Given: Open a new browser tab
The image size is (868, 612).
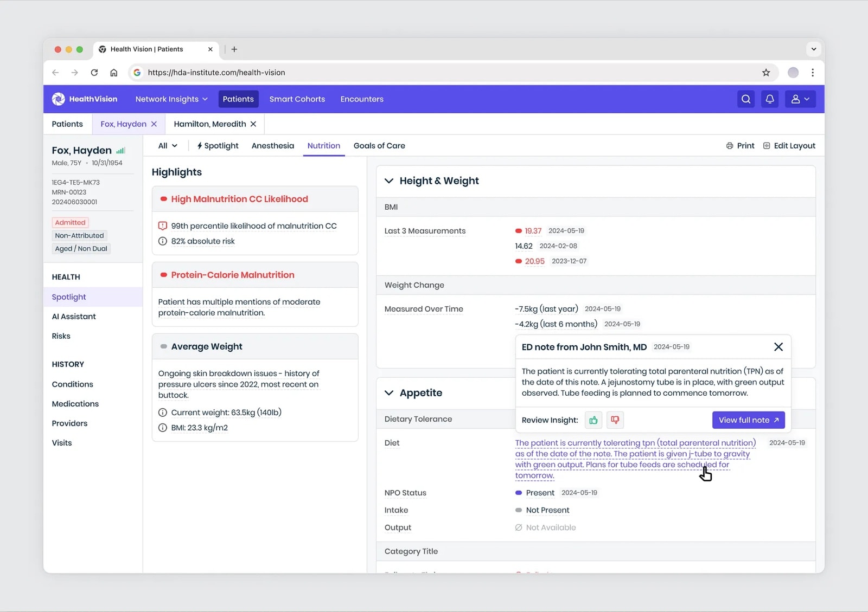Looking at the screenshot, I should pyautogui.click(x=234, y=49).
